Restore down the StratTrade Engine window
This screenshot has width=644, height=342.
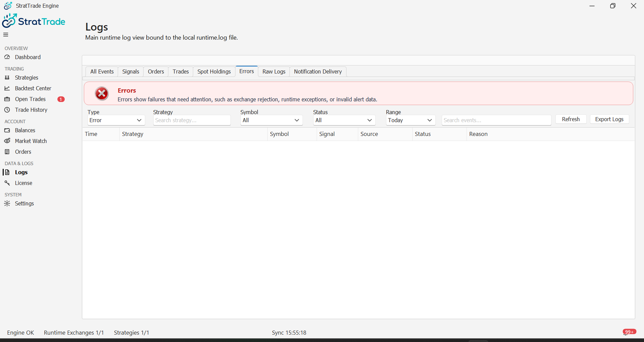pyautogui.click(x=613, y=6)
